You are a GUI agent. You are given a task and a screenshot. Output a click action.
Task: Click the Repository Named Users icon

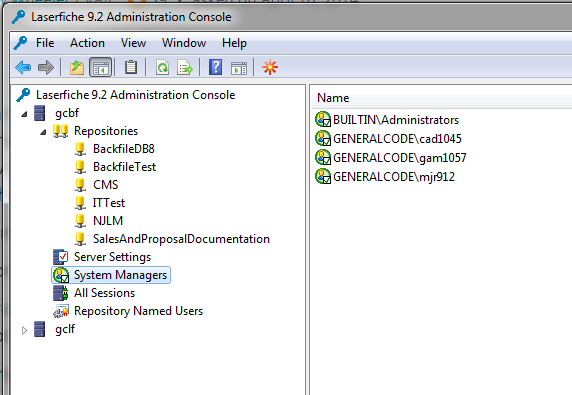pyautogui.click(x=61, y=311)
